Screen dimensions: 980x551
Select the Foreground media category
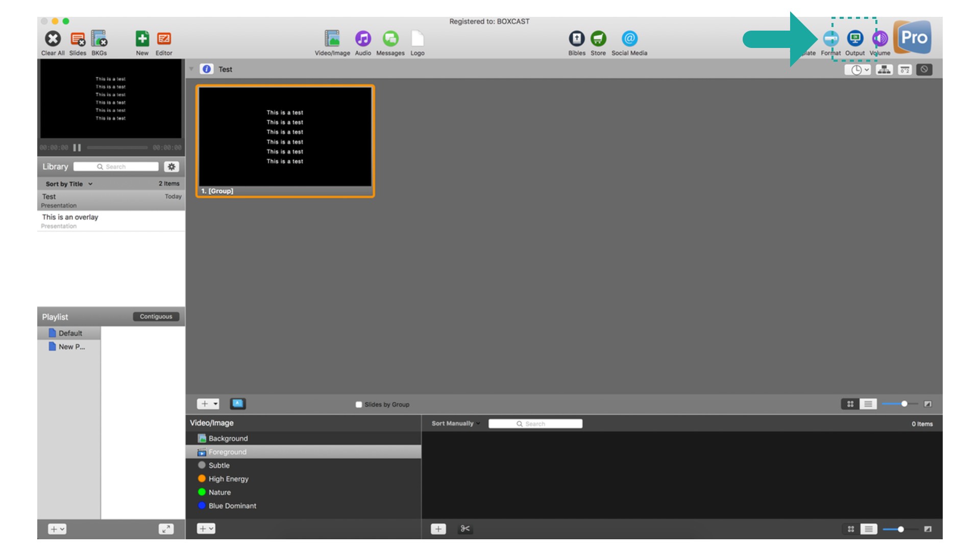228,452
